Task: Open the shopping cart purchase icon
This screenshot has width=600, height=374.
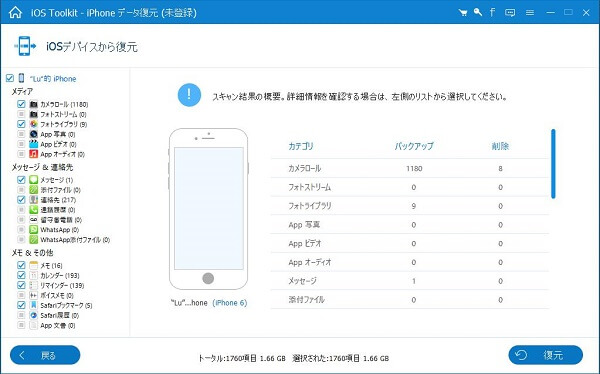Action: (x=463, y=13)
